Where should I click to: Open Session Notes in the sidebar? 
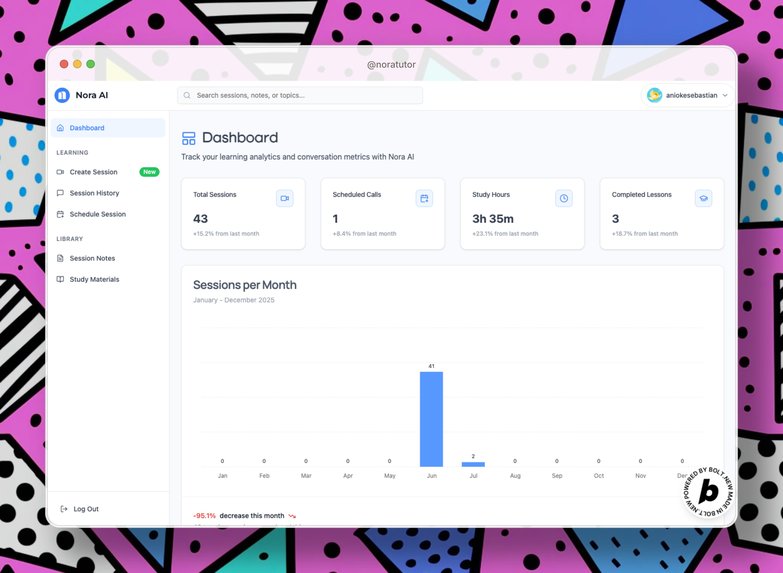tap(108, 258)
